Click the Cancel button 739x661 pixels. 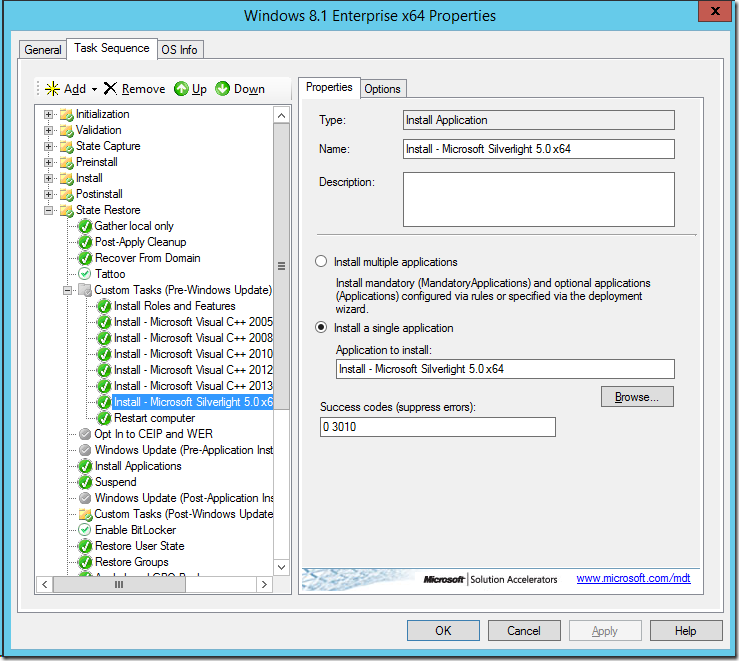pos(524,630)
